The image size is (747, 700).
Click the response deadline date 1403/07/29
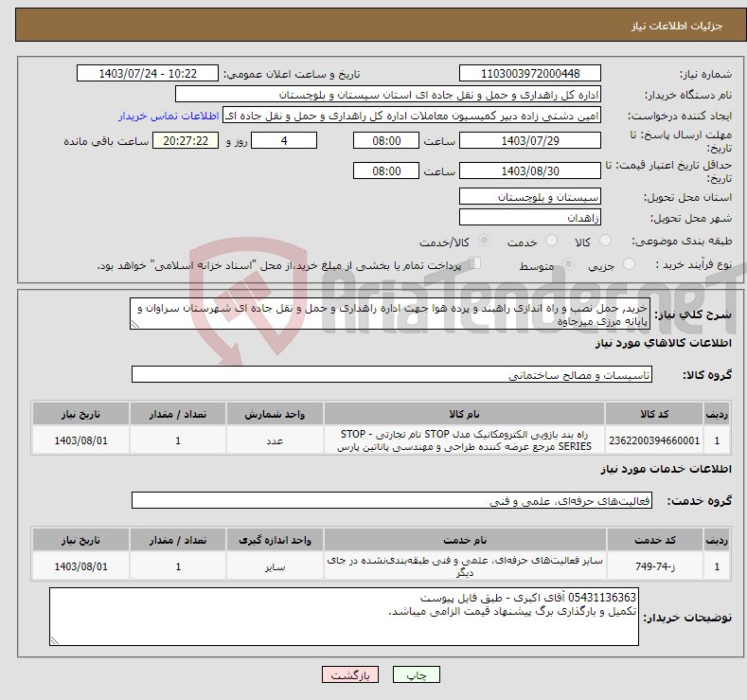(x=530, y=140)
